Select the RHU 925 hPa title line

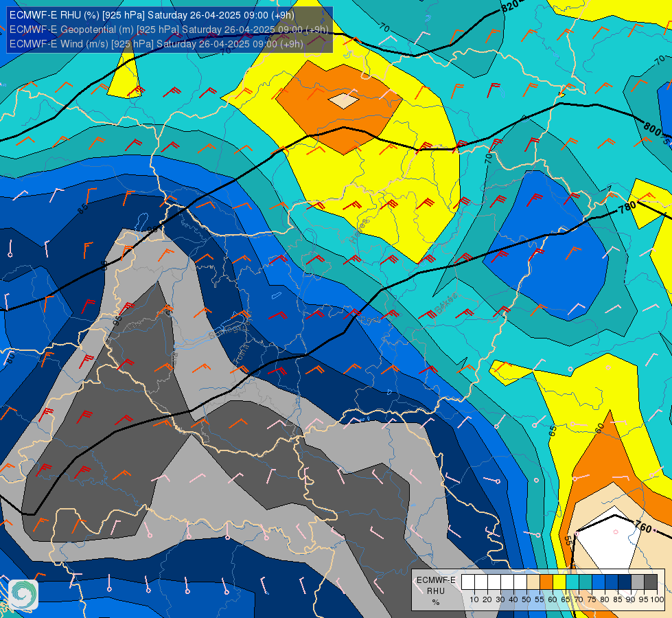pyautogui.click(x=152, y=15)
